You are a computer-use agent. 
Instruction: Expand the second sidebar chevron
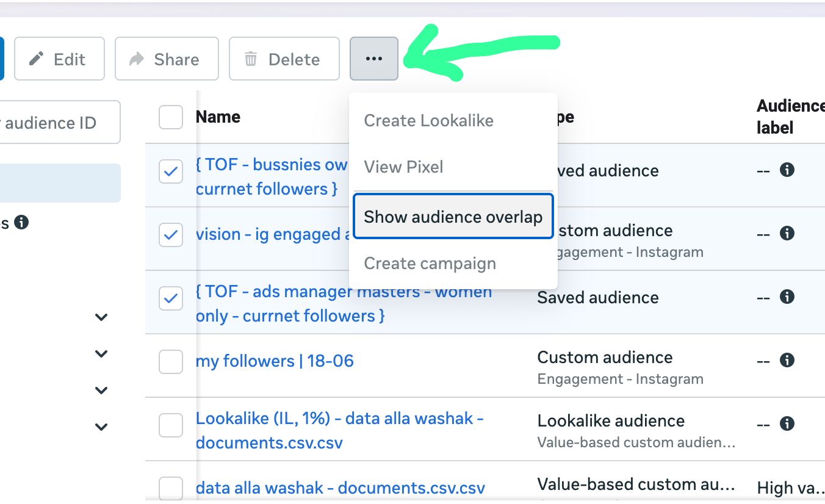pyautogui.click(x=101, y=354)
